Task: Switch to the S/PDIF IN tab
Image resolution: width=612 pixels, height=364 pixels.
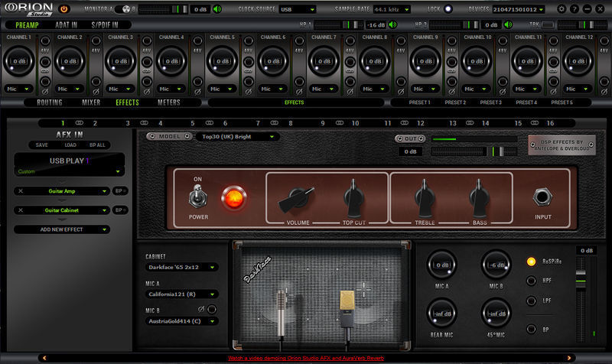Action: pyautogui.click(x=105, y=25)
